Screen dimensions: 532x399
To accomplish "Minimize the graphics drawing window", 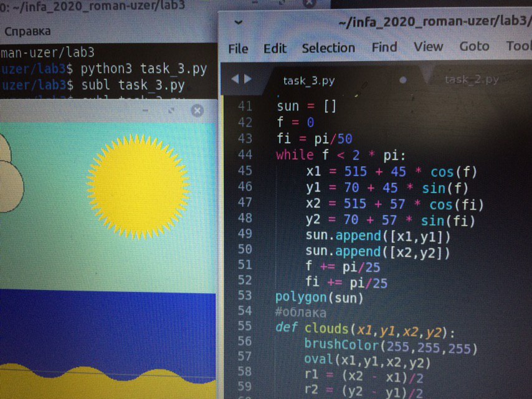I will (146, 111).
